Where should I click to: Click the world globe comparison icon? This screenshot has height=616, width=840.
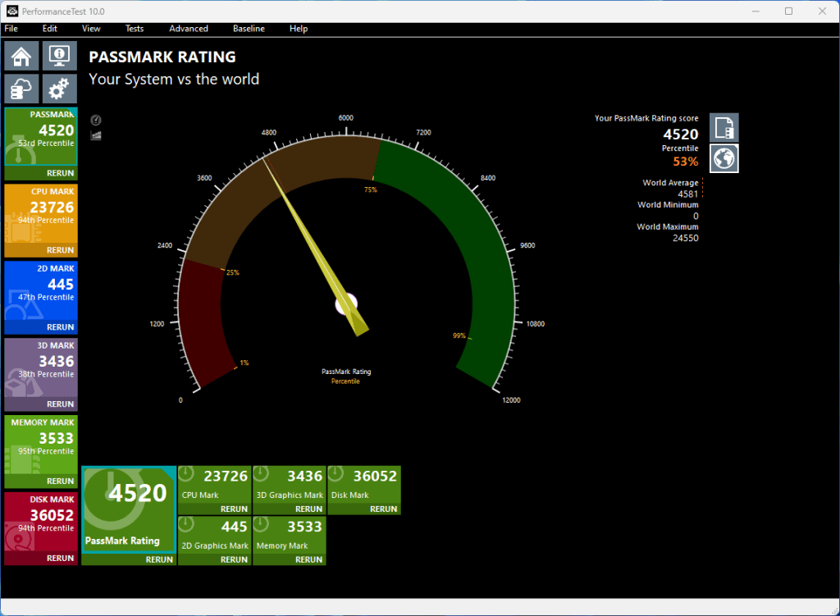pos(724,158)
